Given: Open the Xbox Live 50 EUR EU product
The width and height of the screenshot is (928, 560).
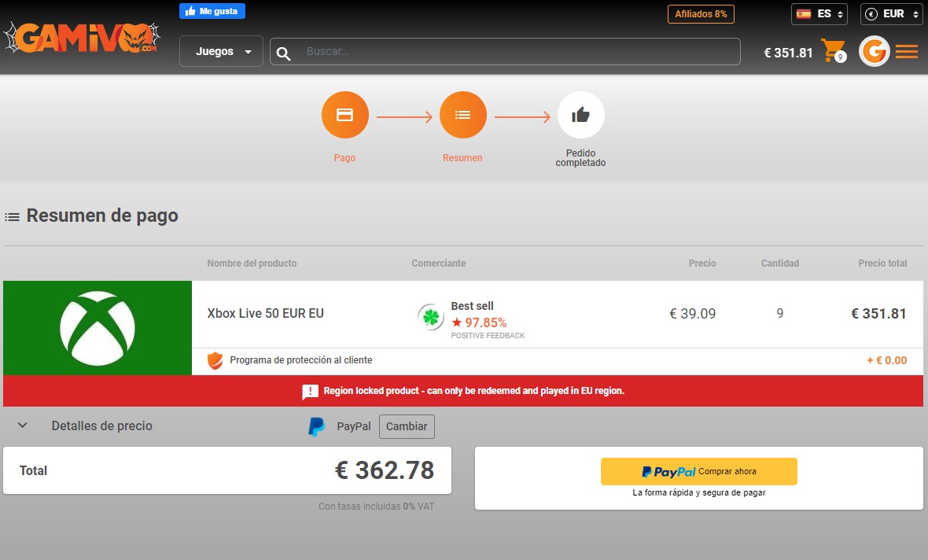Looking at the screenshot, I should coord(265,313).
